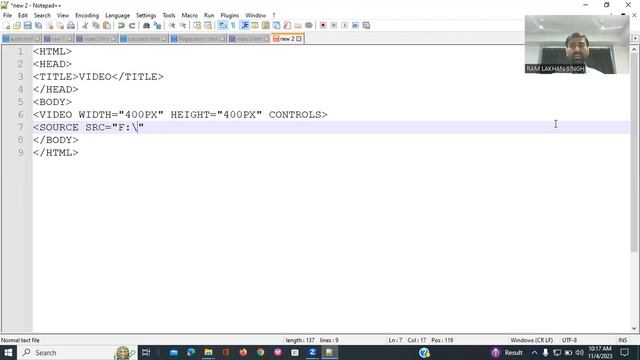This screenshot has width=640, height=360.
Task: Click the vertical scrollbar down arrow
Action: pos(634,328)
